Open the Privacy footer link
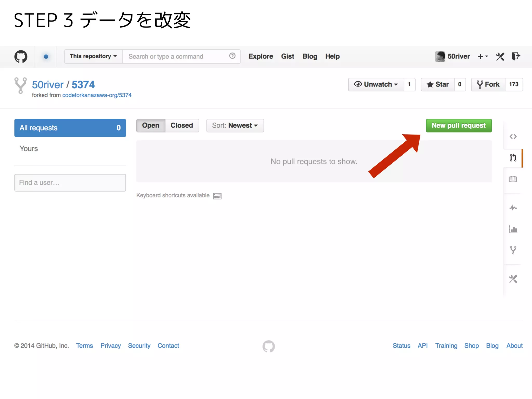This screenshot has width=532, height=399. [111, 346]
